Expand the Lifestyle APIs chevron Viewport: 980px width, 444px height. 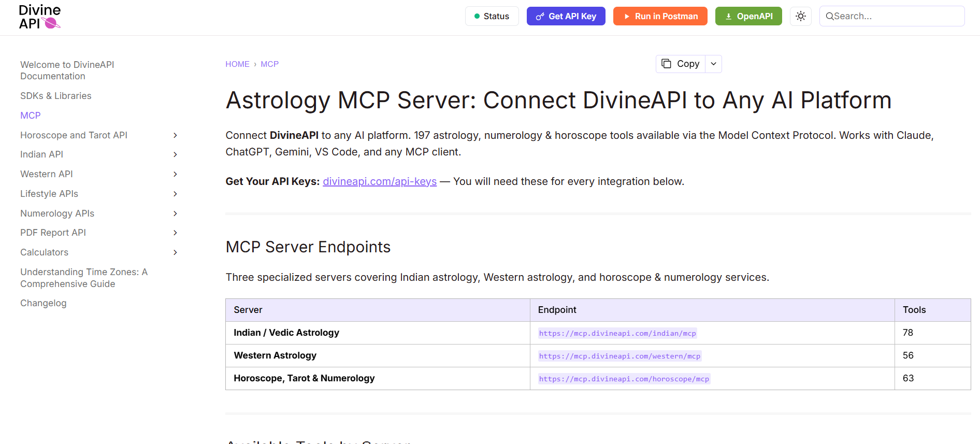tap(175, 194)
